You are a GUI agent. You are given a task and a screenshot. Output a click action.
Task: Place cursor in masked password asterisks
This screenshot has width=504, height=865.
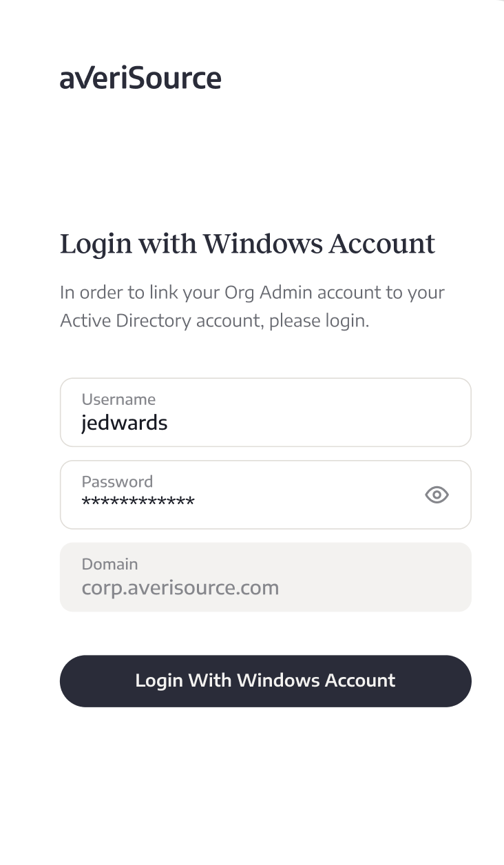[138, 501]
